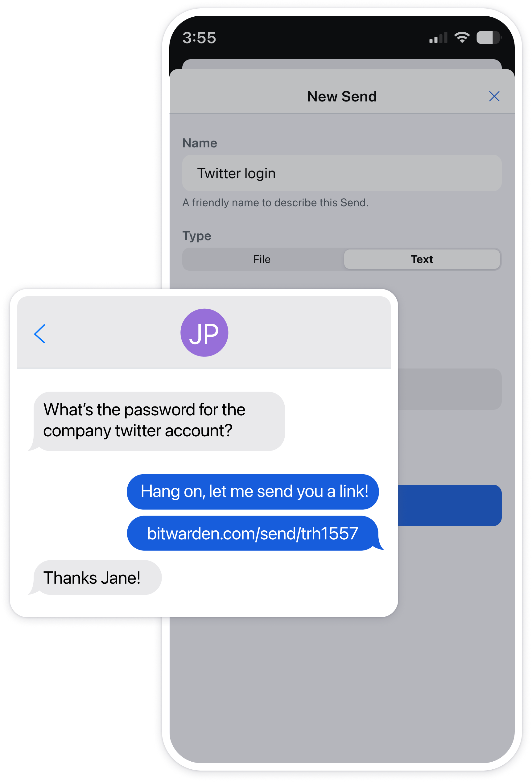Tap the 3:55 clock in status bar
The width and height of the screenshot is (532, 782).
(199, 38)
